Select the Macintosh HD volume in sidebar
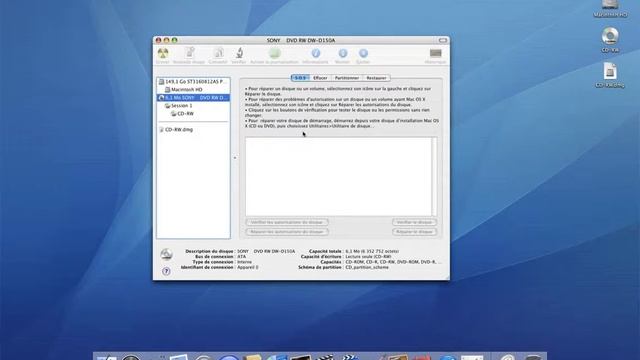This screenshot has height=360, width=640. pos(193,89)
